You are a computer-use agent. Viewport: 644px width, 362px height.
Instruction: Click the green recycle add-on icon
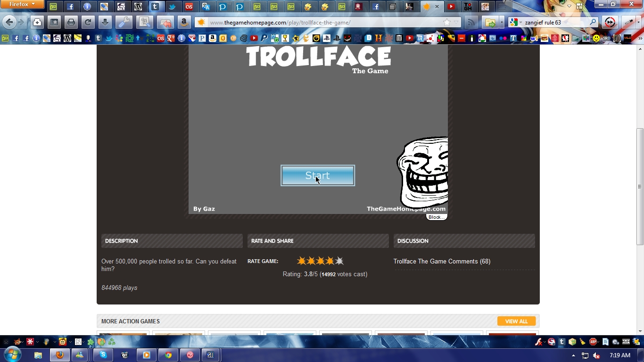coord(112,342)
